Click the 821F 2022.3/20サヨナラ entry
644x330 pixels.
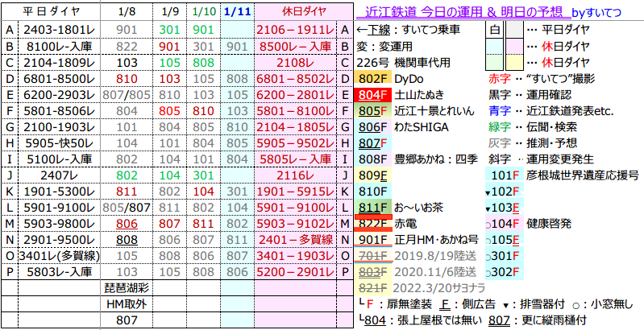[x=422, y=288]
